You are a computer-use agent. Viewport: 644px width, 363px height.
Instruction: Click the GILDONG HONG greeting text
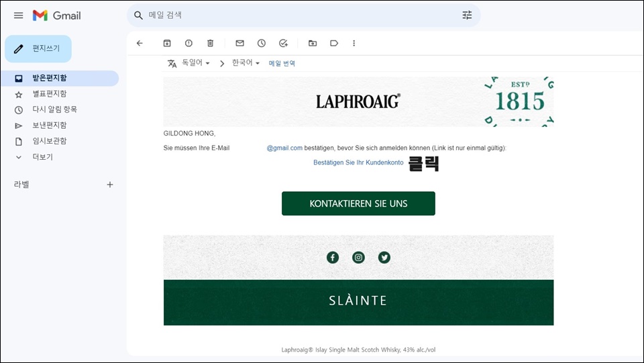point(189,134)
